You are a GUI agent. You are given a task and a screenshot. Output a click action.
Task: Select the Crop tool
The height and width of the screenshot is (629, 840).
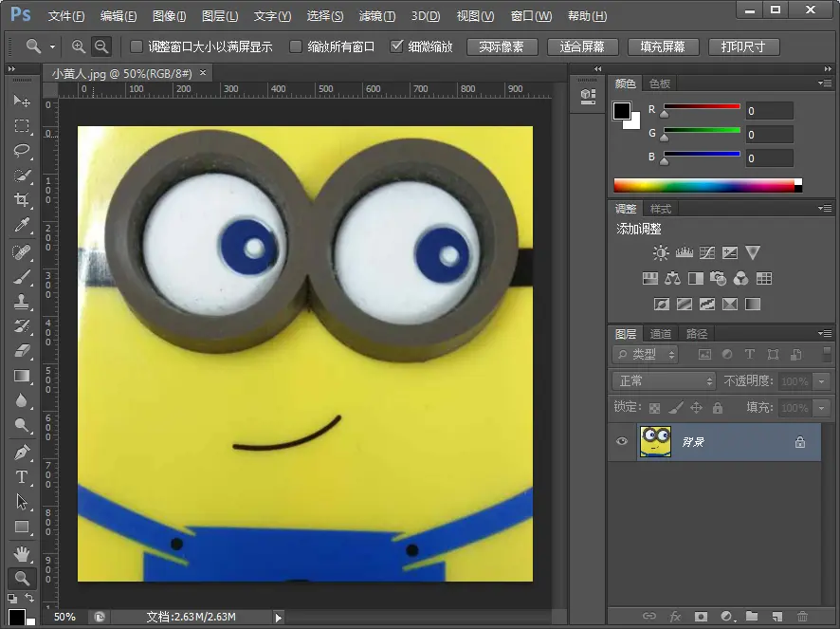[22, 200]
